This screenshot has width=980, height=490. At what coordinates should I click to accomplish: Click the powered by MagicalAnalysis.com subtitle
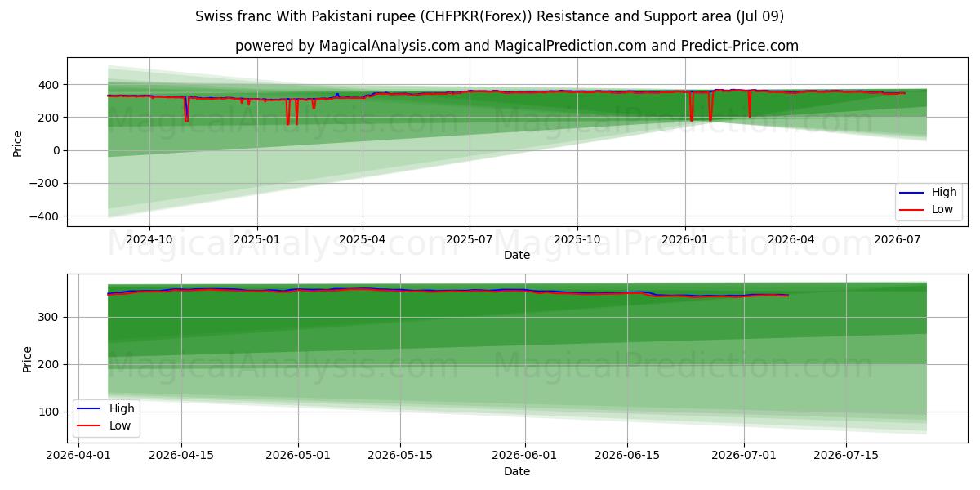coord(517,46)
